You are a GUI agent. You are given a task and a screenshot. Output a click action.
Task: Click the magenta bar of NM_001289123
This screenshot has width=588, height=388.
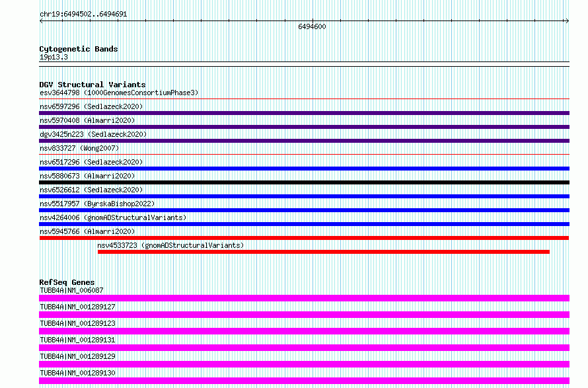[304, 331]
